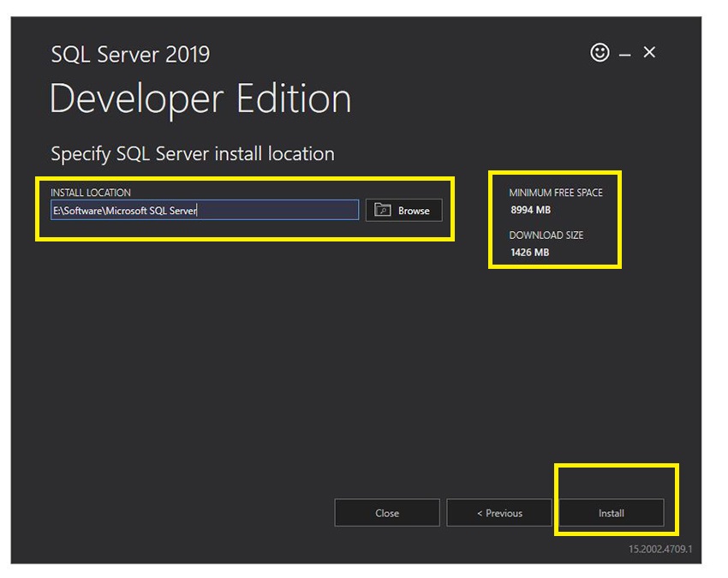Minimize the SQL Server installer window

625,55
